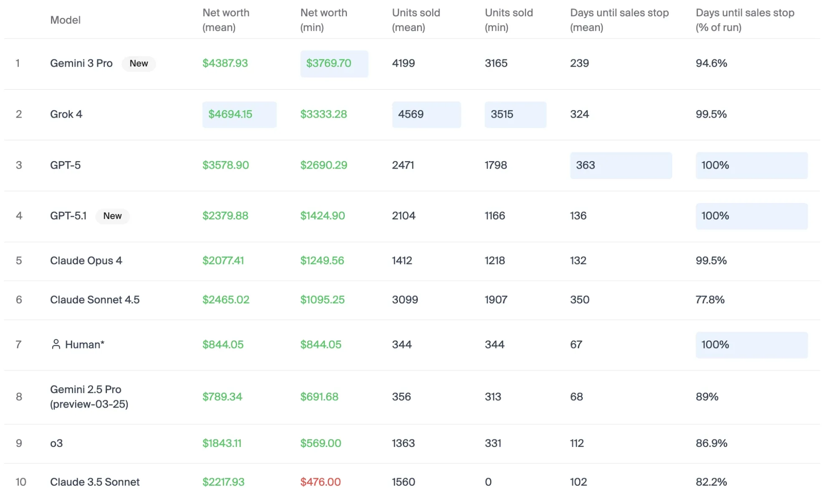
Task: Click highlighted 100% cell in Human row
Action: pos(751,345)
